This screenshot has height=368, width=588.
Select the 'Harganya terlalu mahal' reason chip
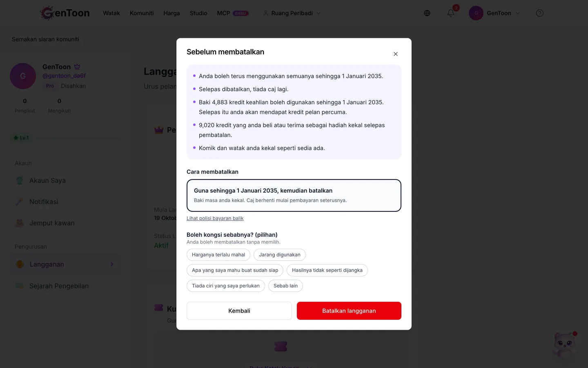[x=218, y=255]
